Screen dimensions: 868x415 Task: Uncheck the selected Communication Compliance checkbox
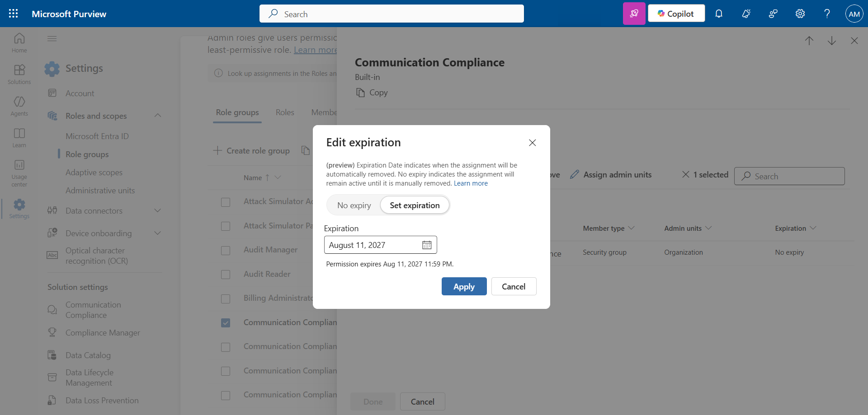tap(226, 323)
